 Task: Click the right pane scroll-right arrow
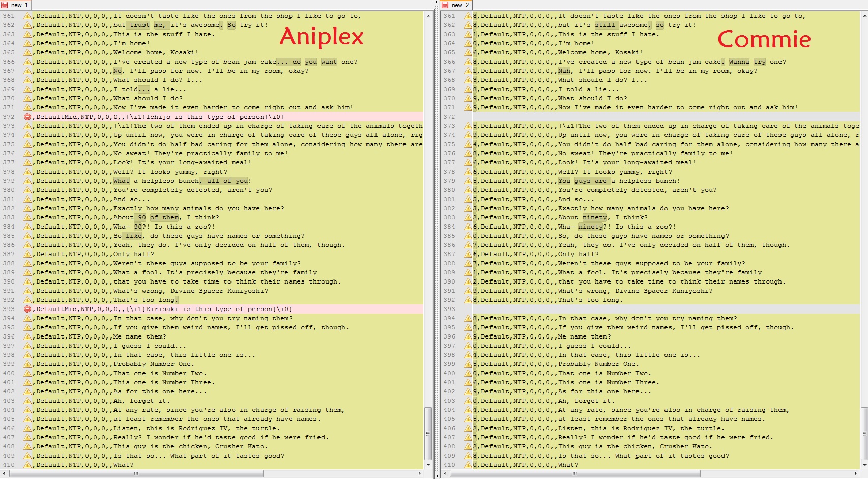(x=856, y=473)
